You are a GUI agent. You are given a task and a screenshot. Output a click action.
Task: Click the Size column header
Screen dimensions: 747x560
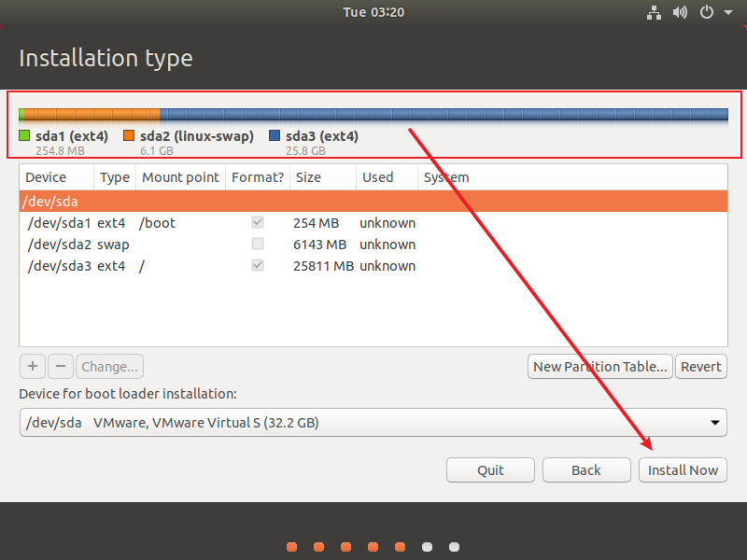pyautogui.click(x=323, y=177)
